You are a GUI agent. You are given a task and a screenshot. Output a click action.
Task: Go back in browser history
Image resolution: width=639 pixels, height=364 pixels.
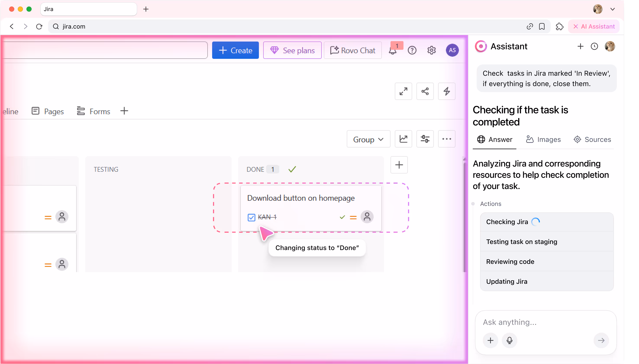point(11,26)
